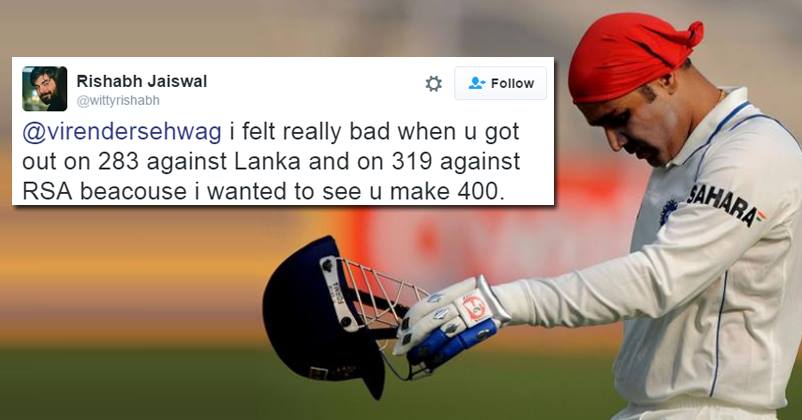
Task: Click the @wittyrishabh handle
Action: point(118,100)
